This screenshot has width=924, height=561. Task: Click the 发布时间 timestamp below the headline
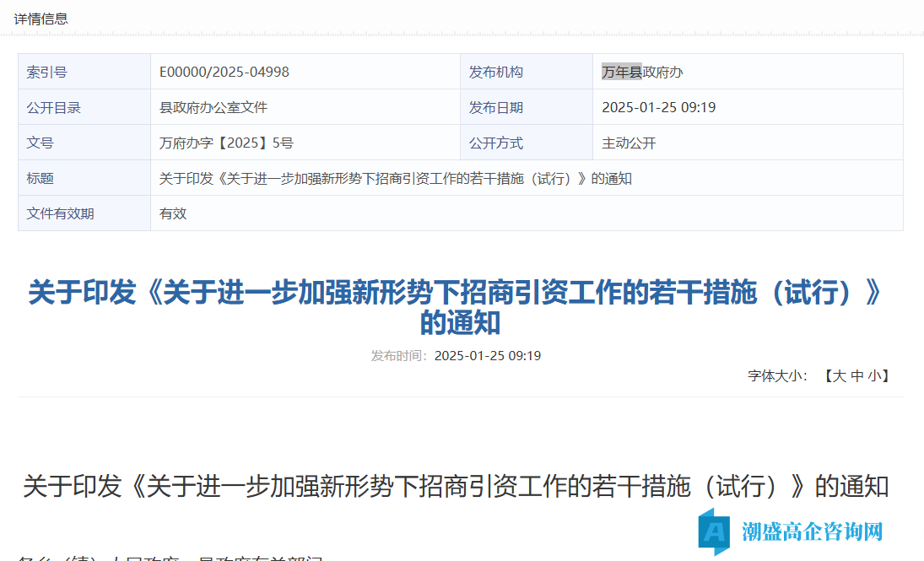click(x=487, y=356)
